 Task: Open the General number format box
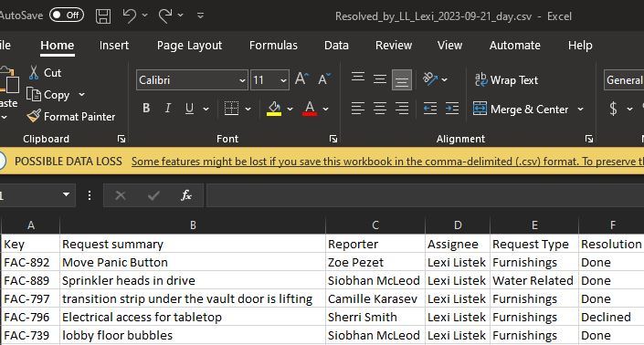coord(624,79)
